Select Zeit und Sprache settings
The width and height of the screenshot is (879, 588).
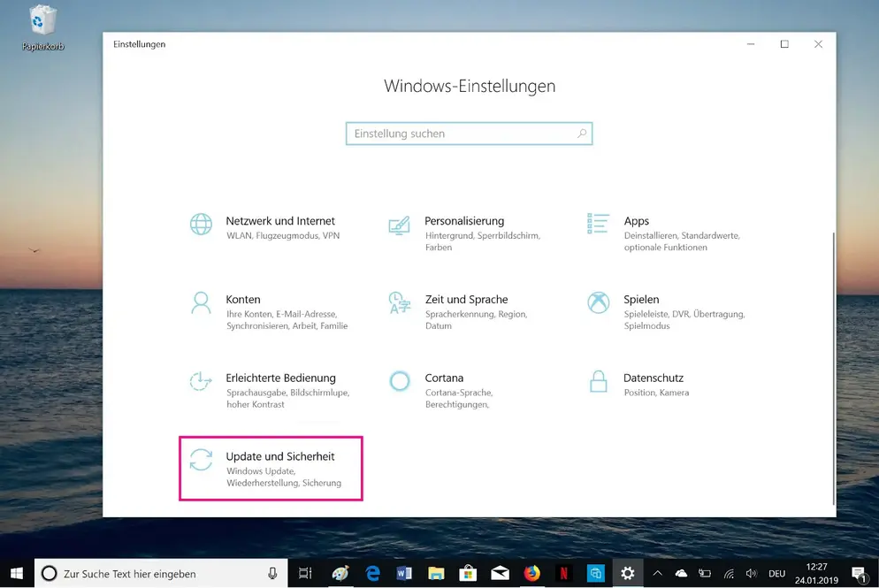[x=465, y=300]
